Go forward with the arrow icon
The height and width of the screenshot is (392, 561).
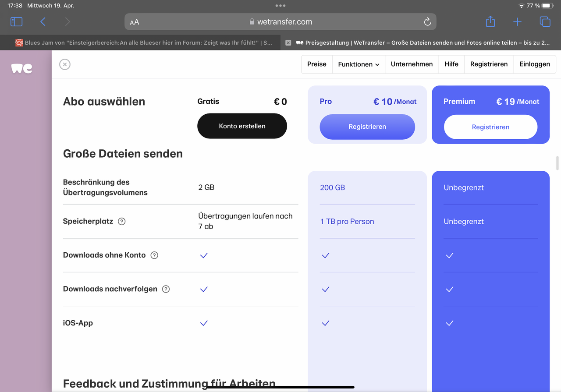tap(67, 21)
